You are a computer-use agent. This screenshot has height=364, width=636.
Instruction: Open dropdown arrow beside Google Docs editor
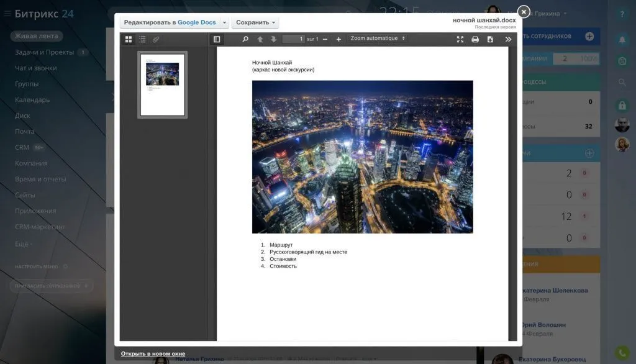[x=225, y=22]
